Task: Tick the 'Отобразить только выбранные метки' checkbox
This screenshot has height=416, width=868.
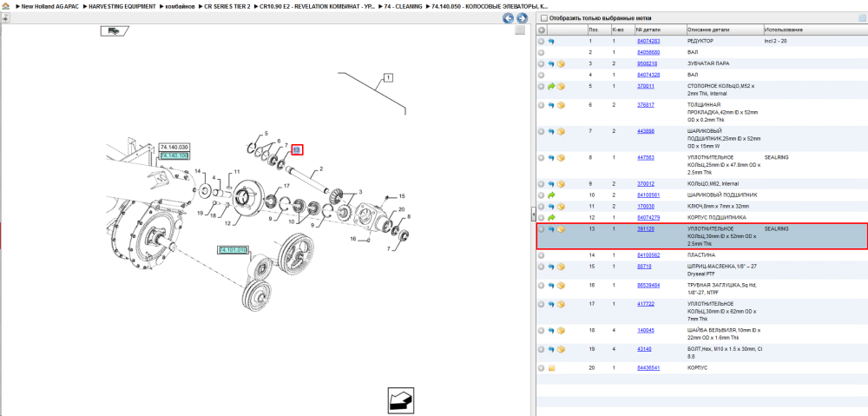Action: pos(543,17)
